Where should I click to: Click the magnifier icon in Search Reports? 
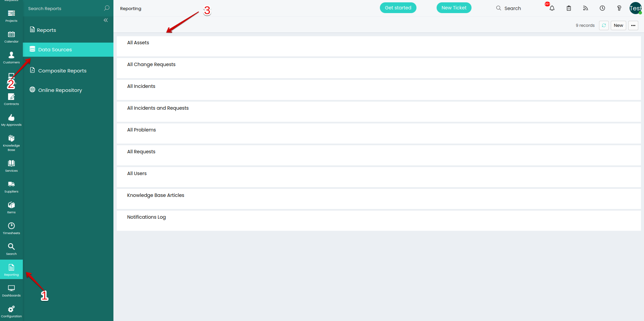coord(107,8)
